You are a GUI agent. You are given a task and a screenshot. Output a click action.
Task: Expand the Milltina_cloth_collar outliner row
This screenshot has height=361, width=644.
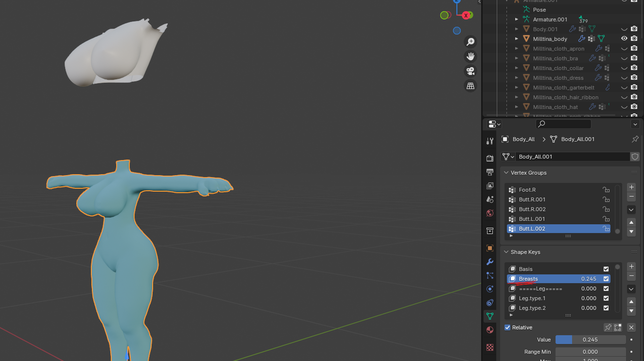(517, 68)
